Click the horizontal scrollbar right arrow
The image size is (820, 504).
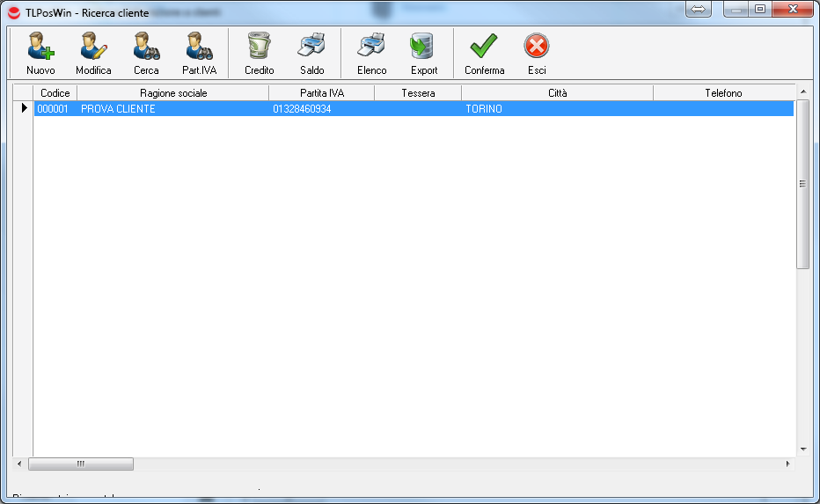pos(788,464)
